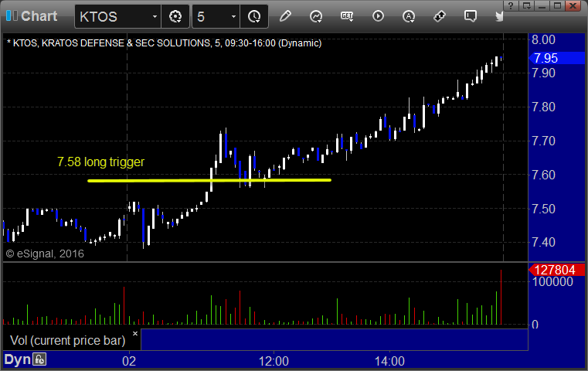Open the KTOS symbol dropdown arrow
Viewport: 588px width, 371px height.
[155, 17]
